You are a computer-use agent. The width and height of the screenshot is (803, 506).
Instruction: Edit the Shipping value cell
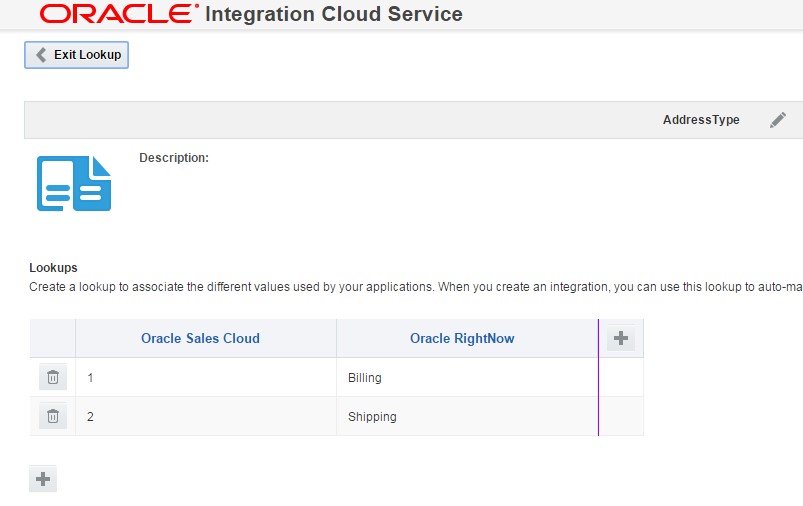[x=466, y=417]
